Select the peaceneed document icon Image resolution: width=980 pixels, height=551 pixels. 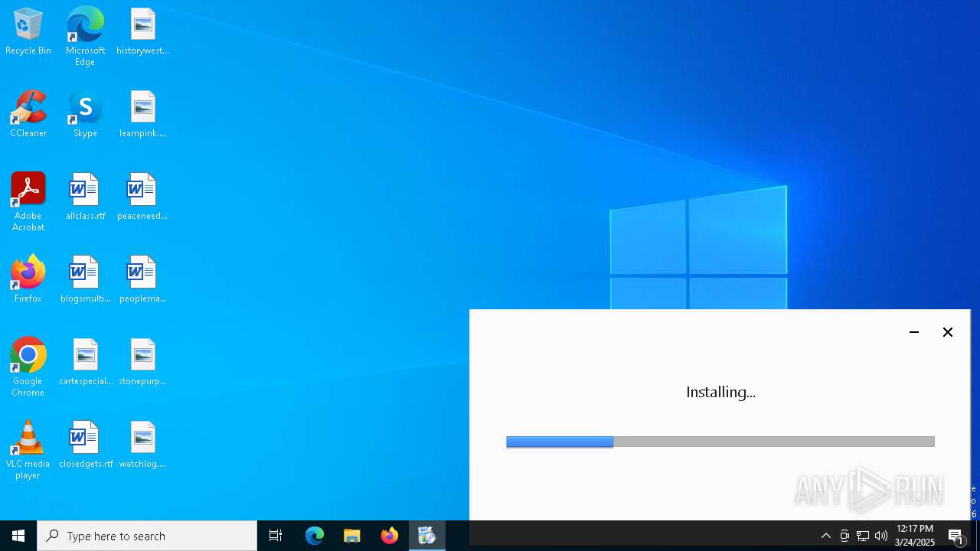pyautogui.click(x=142, y=197)
